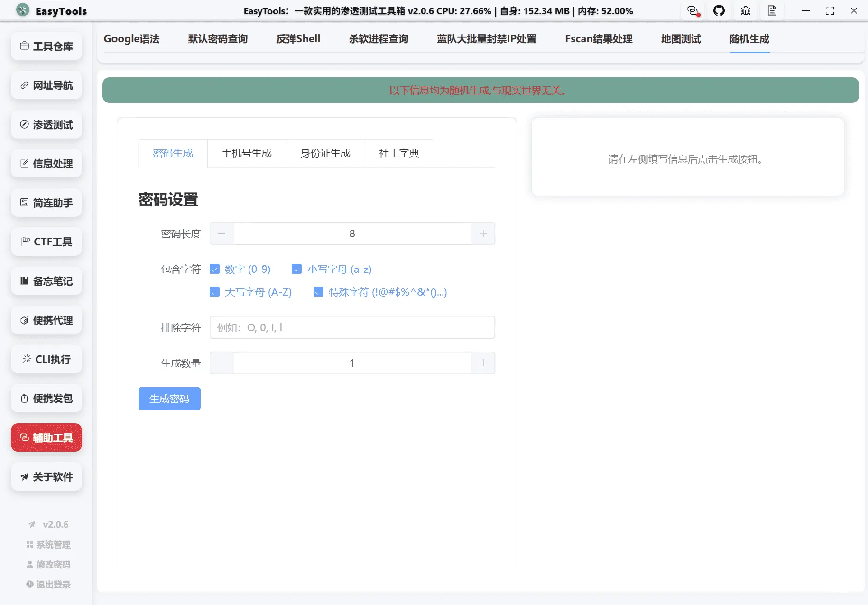
Task: Open the document log icon in title bar
Action: pos(772,10)
